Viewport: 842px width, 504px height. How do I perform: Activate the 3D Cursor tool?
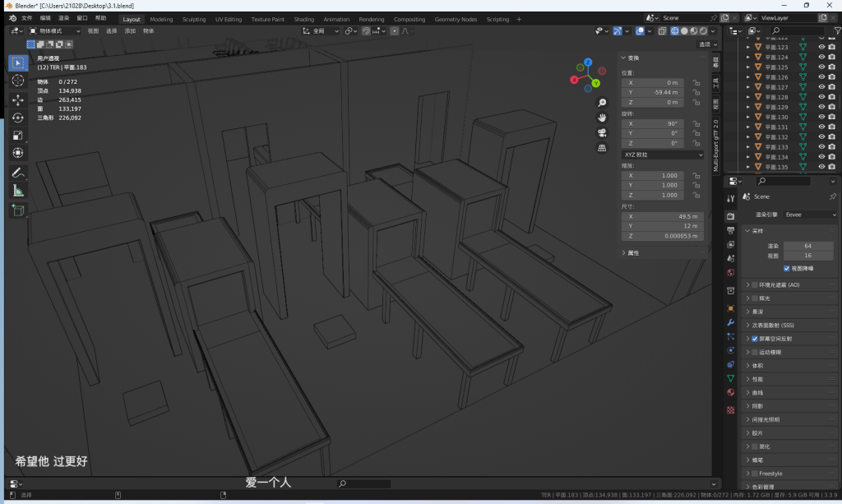point(17,81)
